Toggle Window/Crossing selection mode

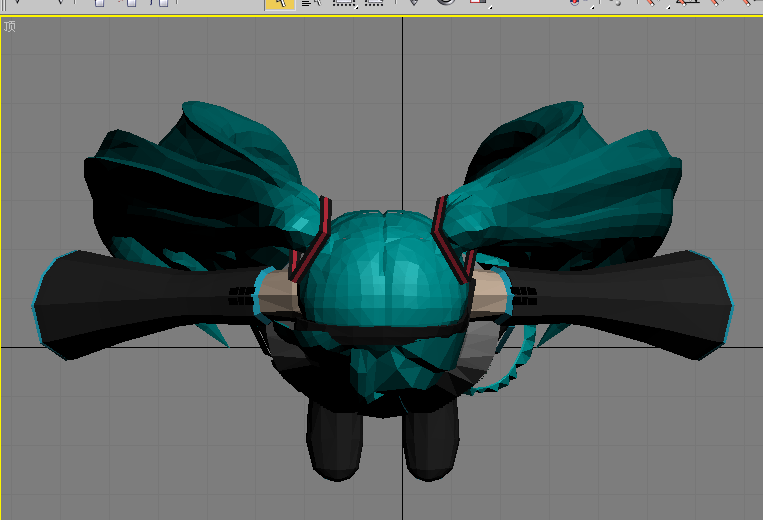[x=374, y=3]
